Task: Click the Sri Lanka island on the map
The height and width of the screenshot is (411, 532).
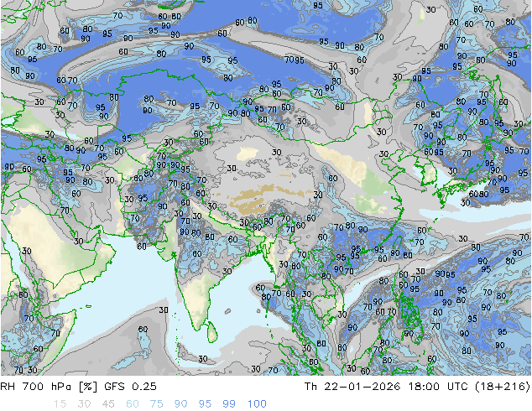Action: coord(211,331)
